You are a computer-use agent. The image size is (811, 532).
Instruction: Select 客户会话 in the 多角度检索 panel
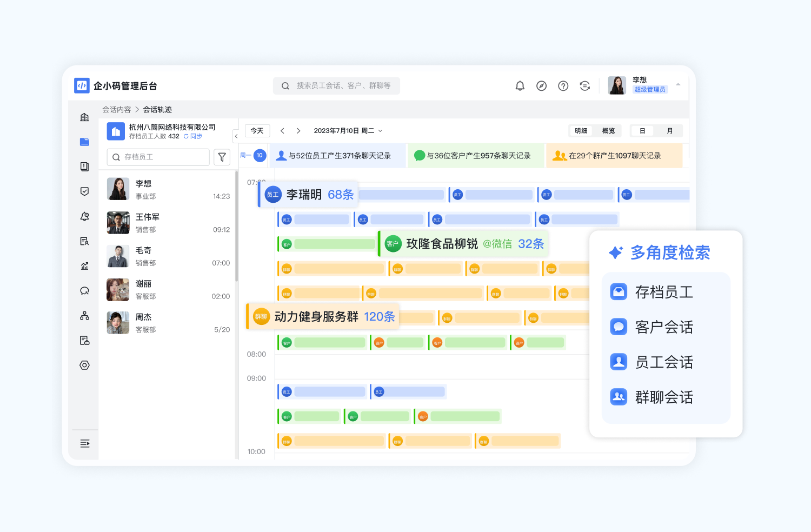tap(664, 327)
